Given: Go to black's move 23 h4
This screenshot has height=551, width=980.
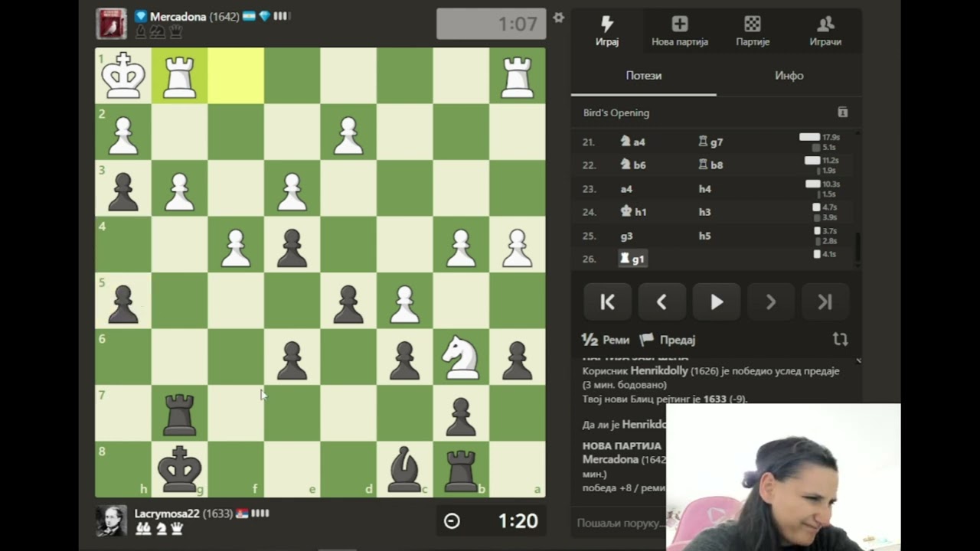Looking at the screenshot, I should pyautogui.click(x=704, y=189).
